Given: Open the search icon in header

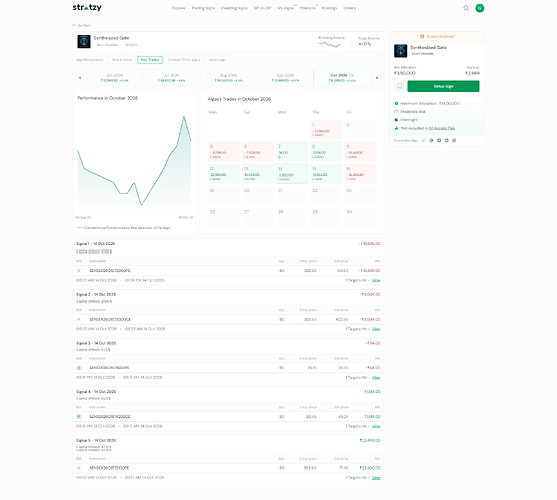Looking at the screenshot, I should coord(466,8).
